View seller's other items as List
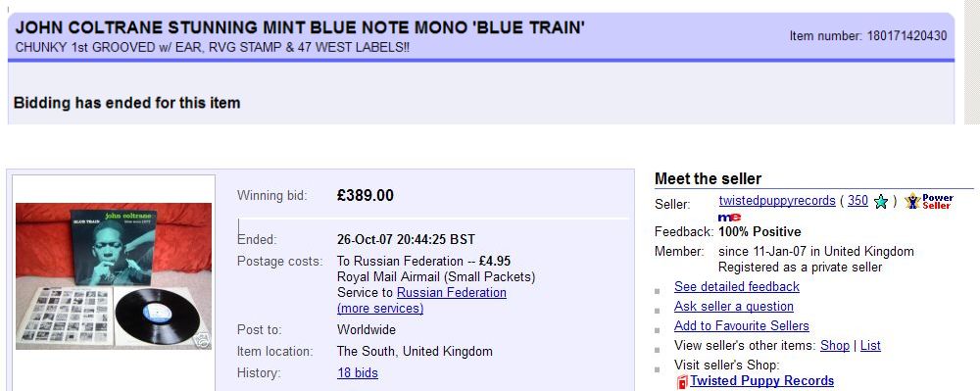The width and height of the screenshot is (980, 391). 870,345
